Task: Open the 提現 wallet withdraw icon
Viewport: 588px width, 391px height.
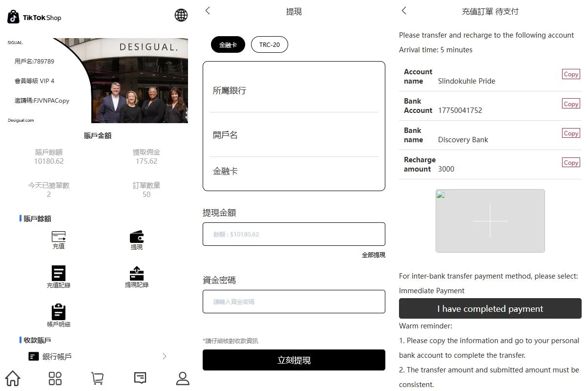Action: tap(137, 238)
